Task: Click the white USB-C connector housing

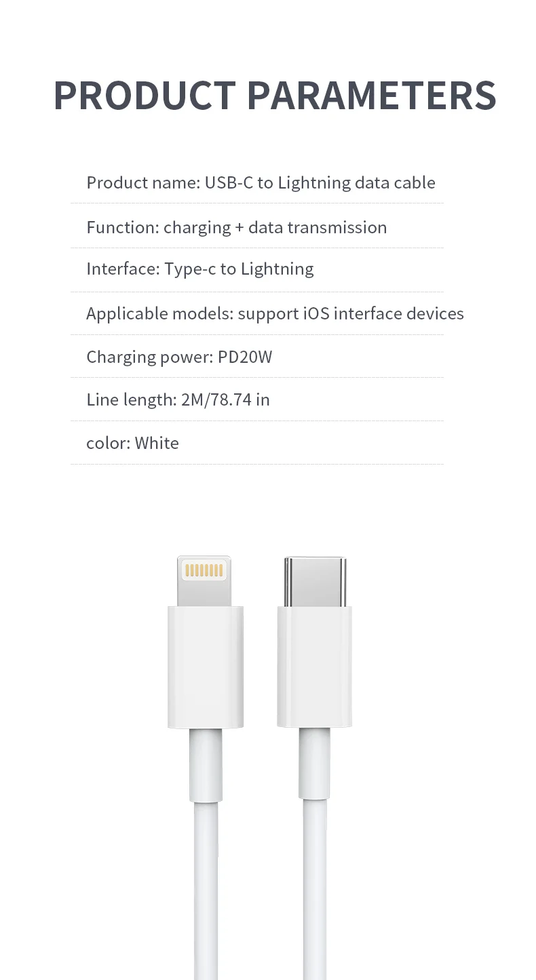Action: pos(314,667)
